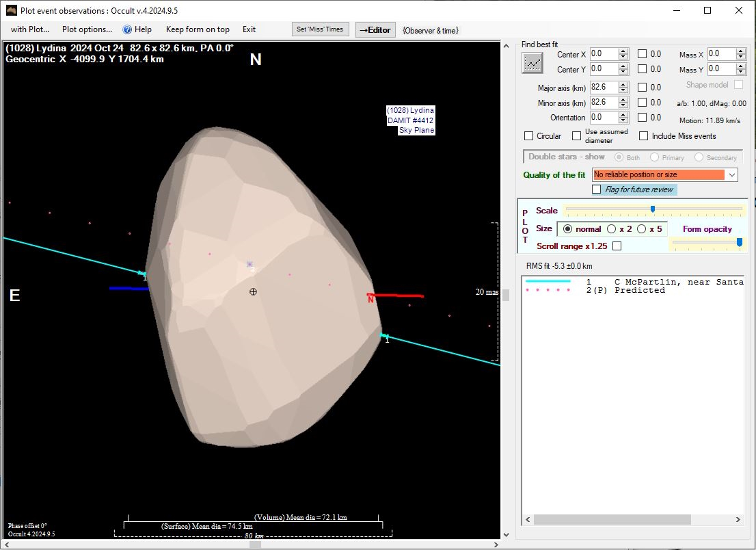Increase the Orientation value with up arrow

(x=623, y=114)
